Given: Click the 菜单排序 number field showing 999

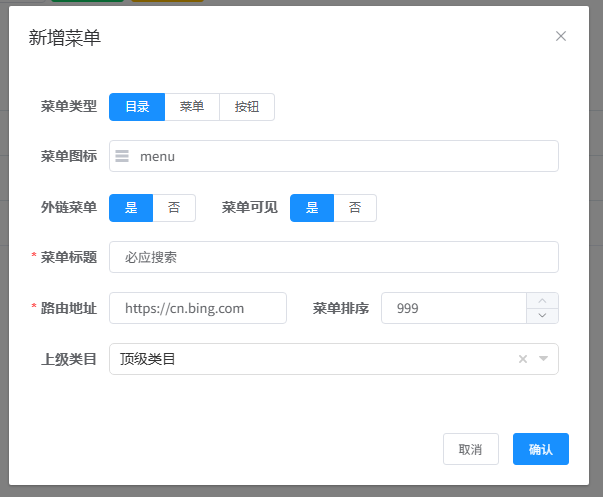Looking at the screenshot, I should [453, 308].
